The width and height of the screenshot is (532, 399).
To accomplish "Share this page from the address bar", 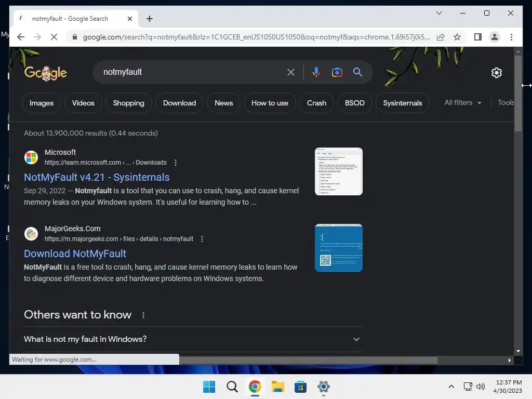I will (441, 37).
